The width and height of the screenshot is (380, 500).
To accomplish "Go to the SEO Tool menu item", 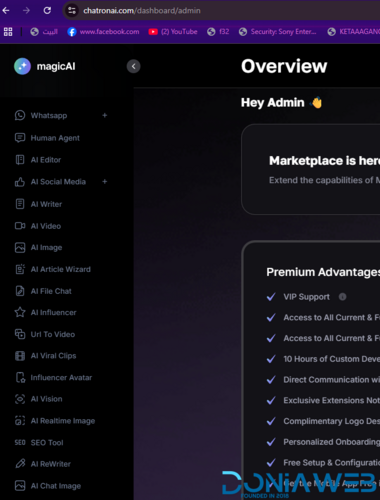I will pos(47,443).
